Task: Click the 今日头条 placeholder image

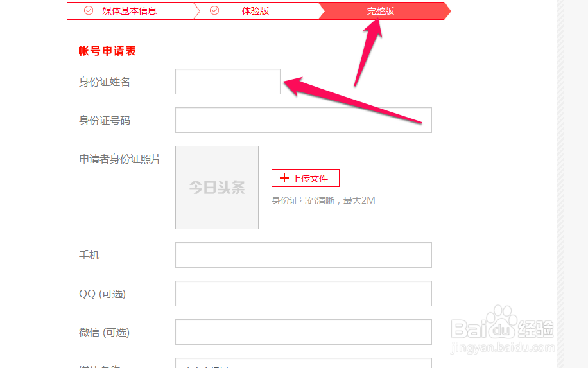Action: coord(217,187)
